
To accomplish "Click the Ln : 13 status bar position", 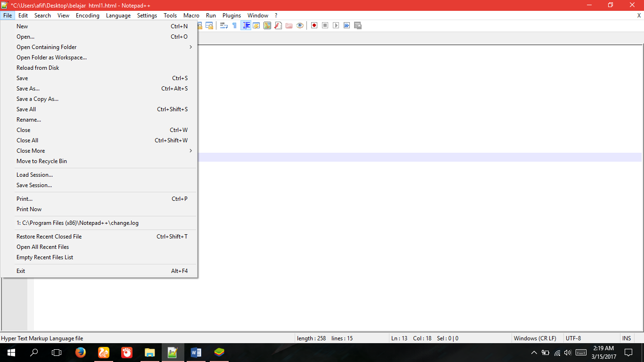I will [399, 338].
